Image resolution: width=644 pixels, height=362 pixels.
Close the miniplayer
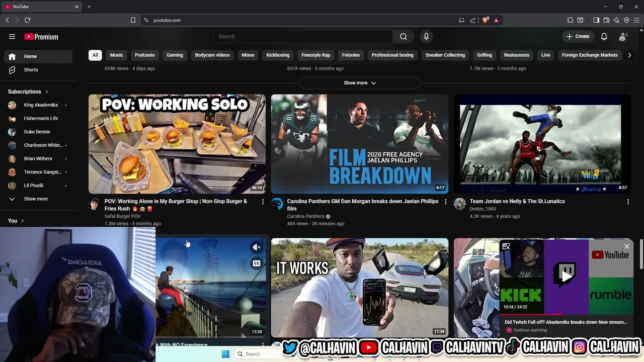pos(627,246)
